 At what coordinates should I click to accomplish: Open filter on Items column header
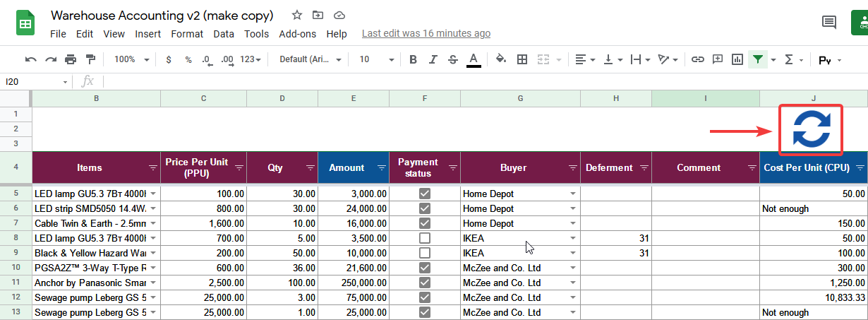[x=153, y=168]
